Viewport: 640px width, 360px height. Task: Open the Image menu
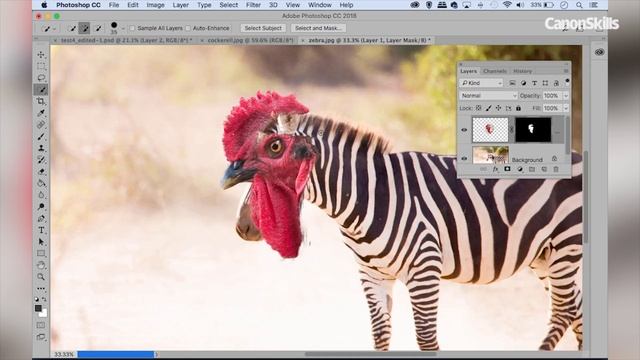(x=155, y=5)
